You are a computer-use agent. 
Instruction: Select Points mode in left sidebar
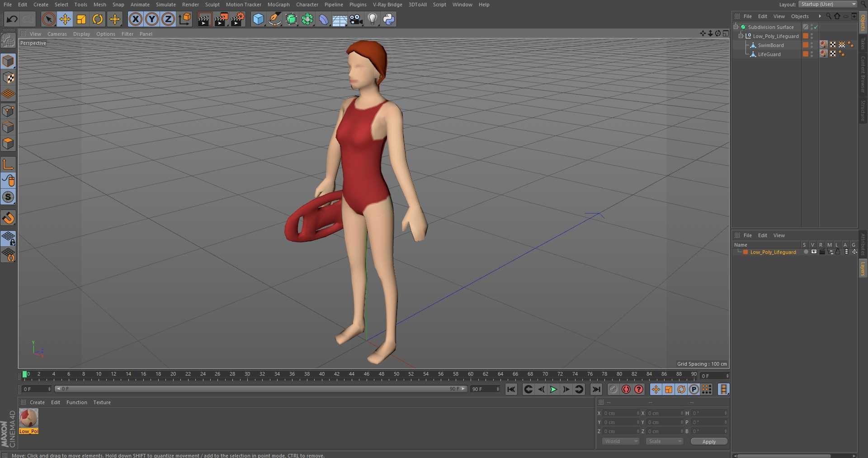(x=8, y=110)
